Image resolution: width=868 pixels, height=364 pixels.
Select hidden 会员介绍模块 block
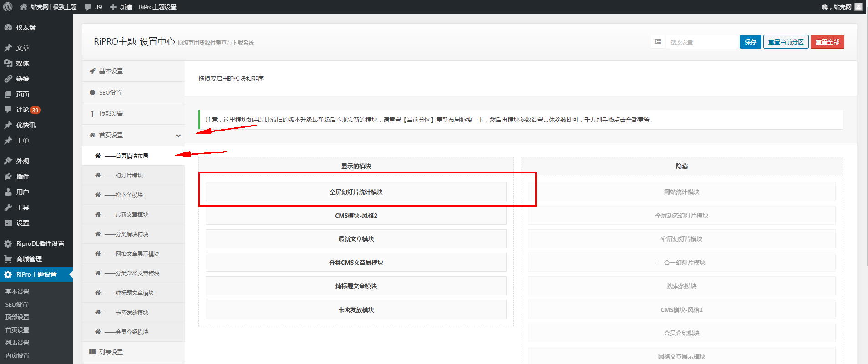[682, 333]
